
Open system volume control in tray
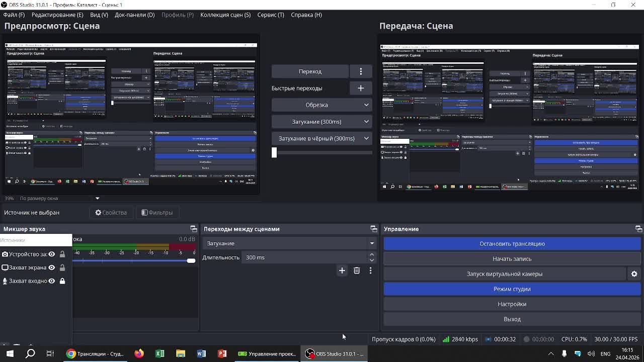tap(591, 354)
